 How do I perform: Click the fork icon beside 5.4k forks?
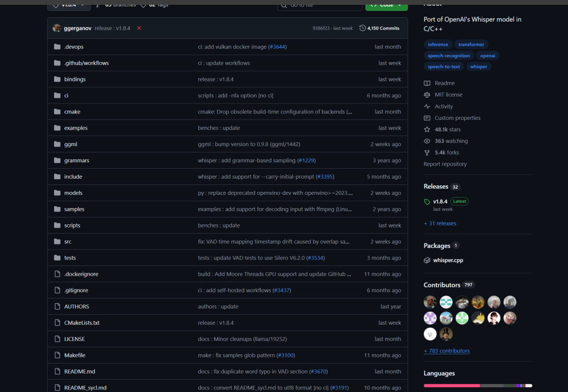point(427,153)
